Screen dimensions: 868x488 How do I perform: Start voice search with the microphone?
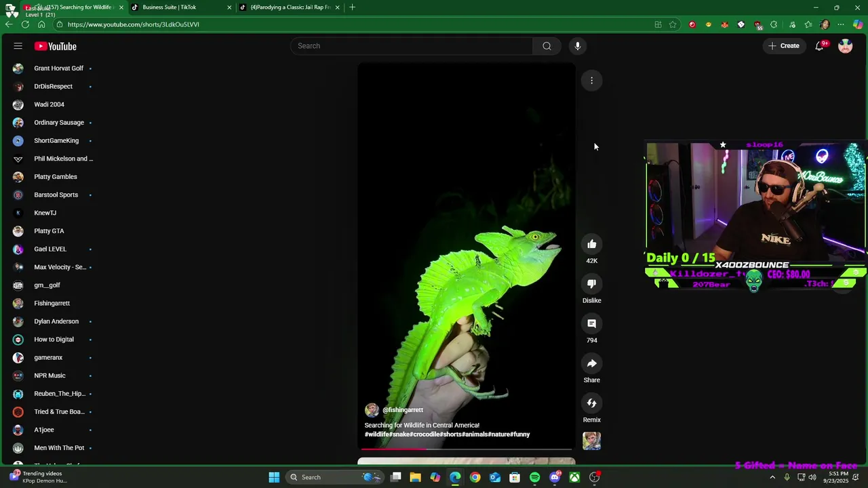[578, 46]
